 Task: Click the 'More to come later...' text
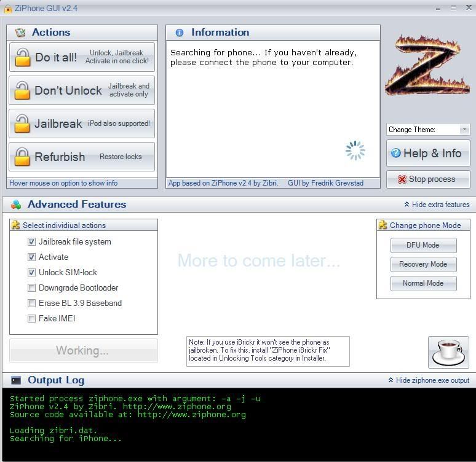259,260
